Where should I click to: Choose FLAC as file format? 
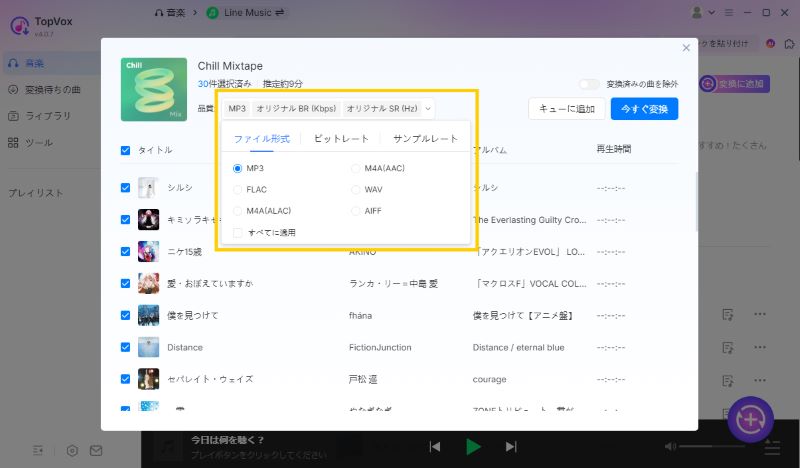coord(237,190)
